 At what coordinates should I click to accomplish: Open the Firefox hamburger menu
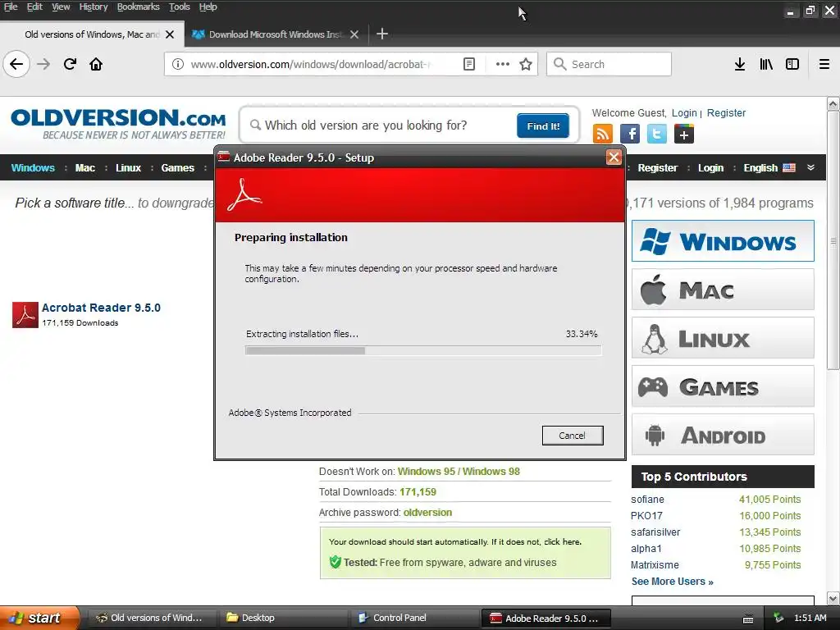pyautogui.click(x=824, y=64)
